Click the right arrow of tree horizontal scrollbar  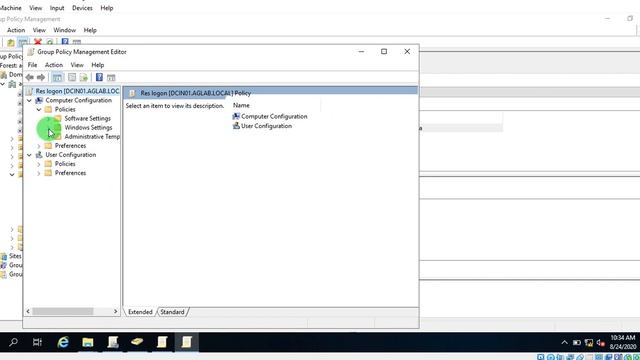click(116, 311)
